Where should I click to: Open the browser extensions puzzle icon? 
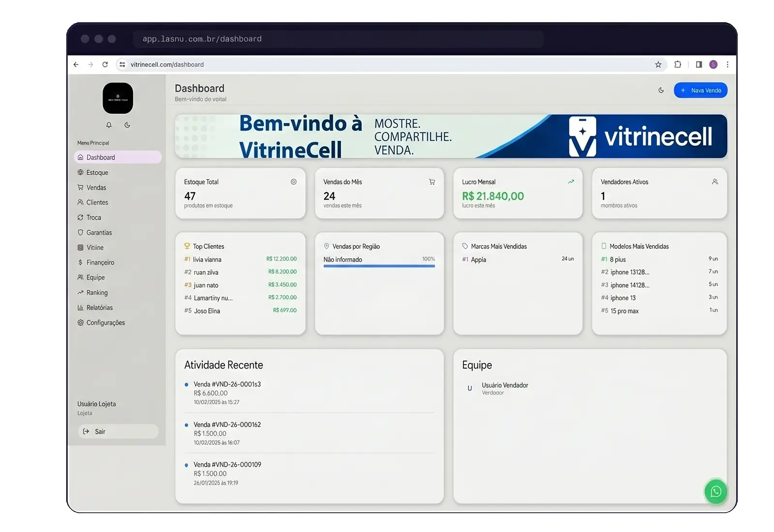coord(678,64)
